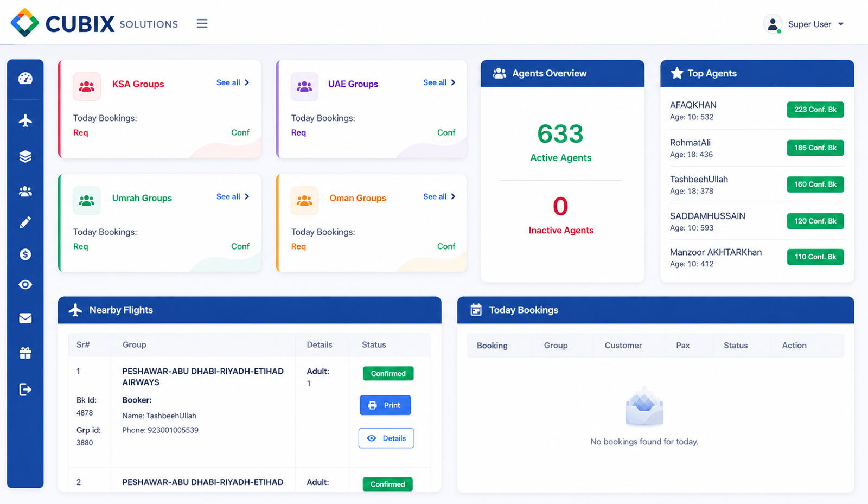Select agent Manzoor AKHTARKhan in Top Agents
Image resolution: width=868 pixels, height=504 pixels.
tap(716, 252)
